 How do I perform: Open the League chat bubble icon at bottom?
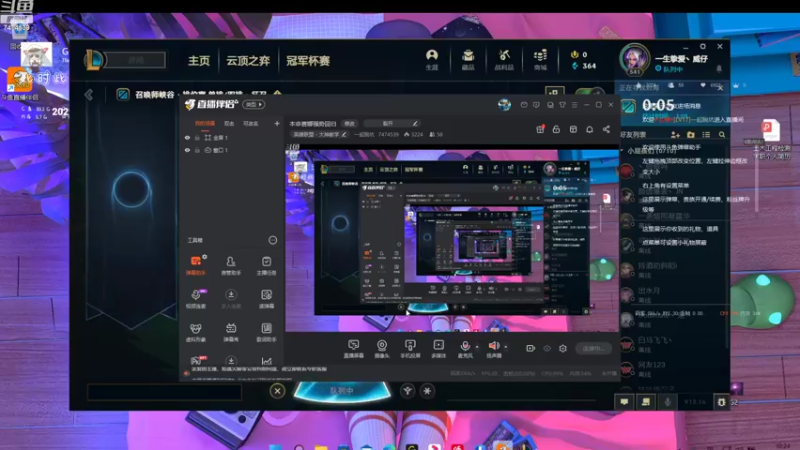pyautogui.click(x=624, y=402)
